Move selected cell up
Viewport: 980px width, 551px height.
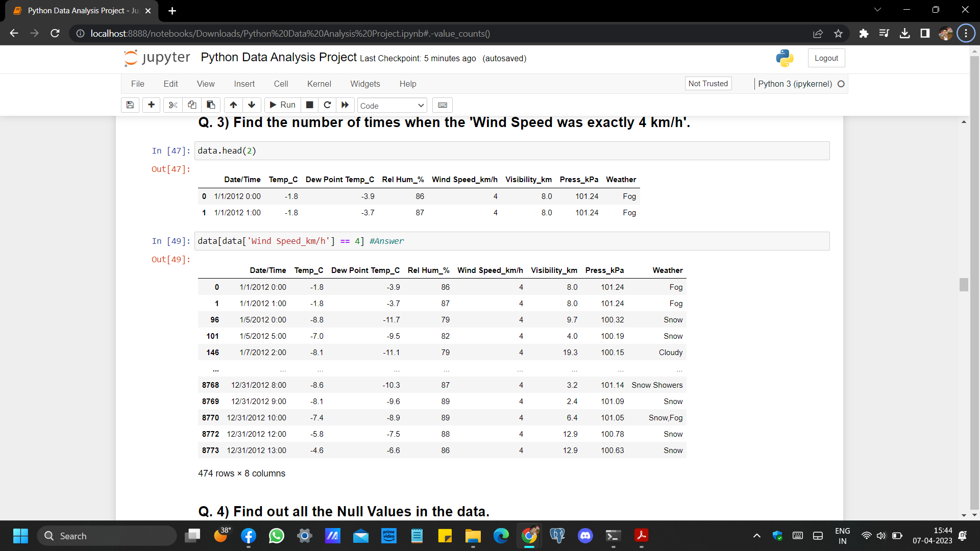[233, 105]
